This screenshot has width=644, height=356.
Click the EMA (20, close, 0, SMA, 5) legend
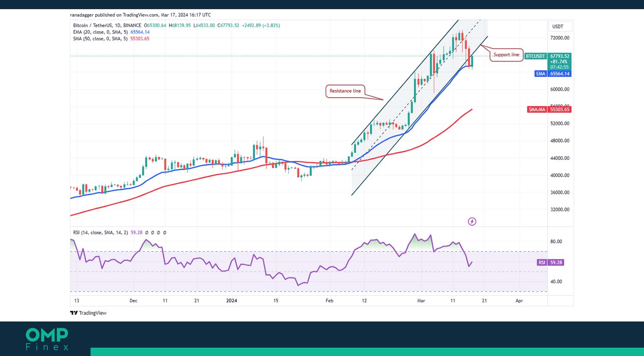click(x=101, y=32)
